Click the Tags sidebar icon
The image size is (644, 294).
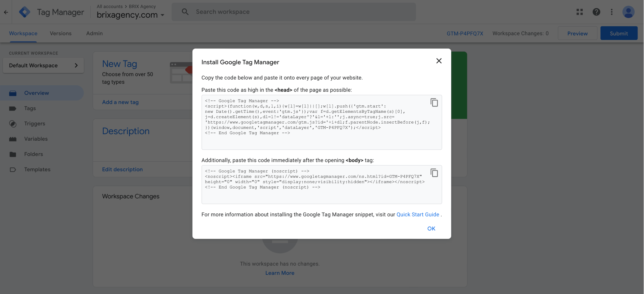tap(13, 108)
